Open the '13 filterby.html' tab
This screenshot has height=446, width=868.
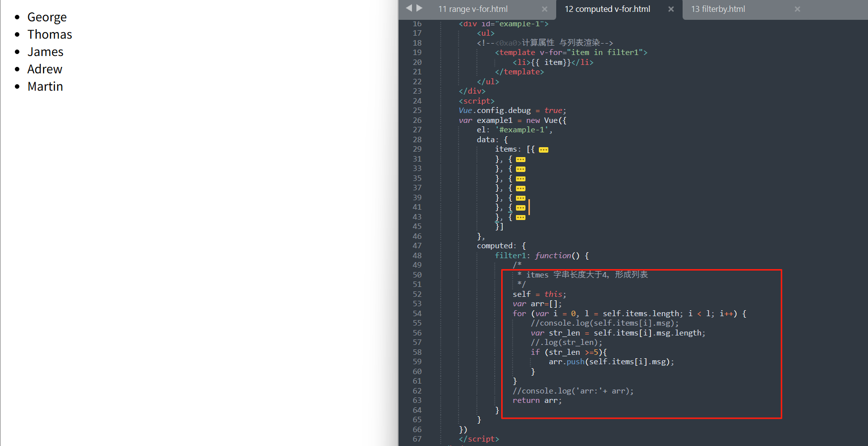(x=718, y=9)
